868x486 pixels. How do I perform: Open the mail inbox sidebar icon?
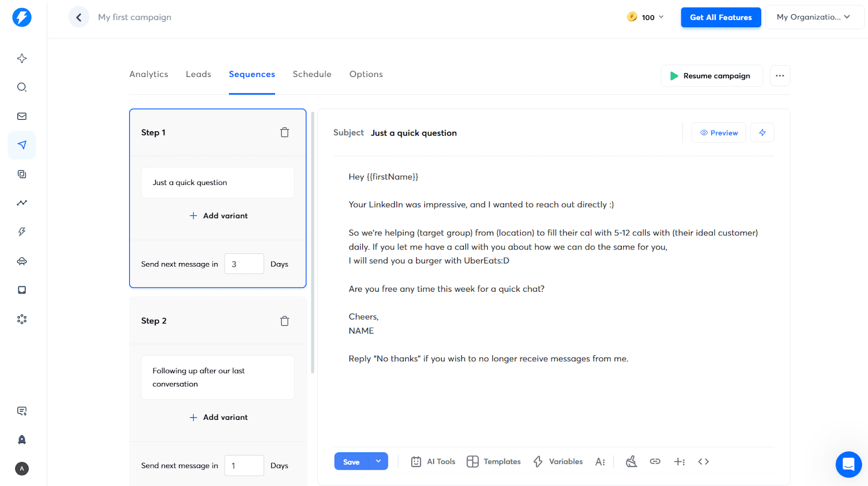pyautogui.click(x=22, y=116)
